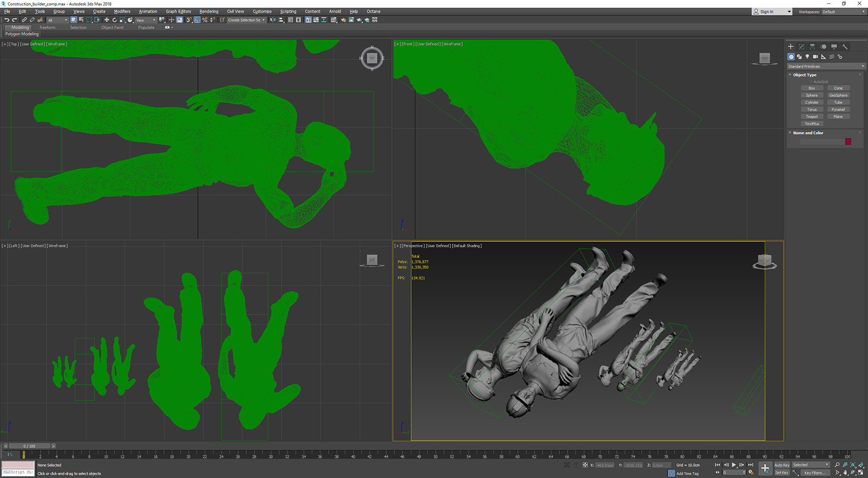Open the Rendering menu
868x478 pixels.
(x=209, y=11)
